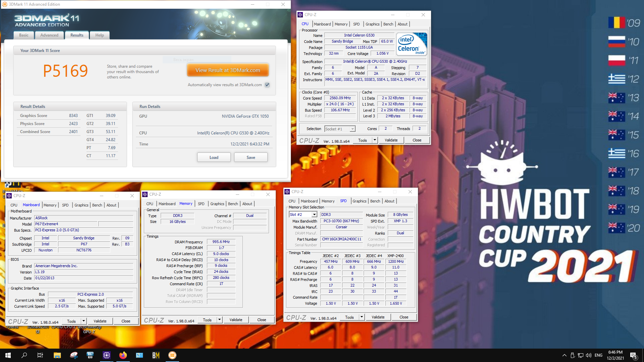Click Tools button in the SPD CPU-Z window
Image resolution: width=644 pixels, height=362 pixels.
tap(350, 317)
